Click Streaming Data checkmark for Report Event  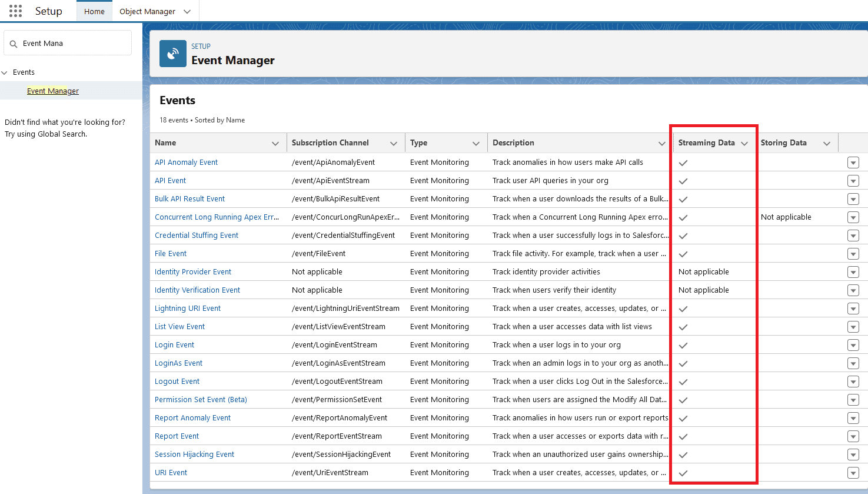pos(683,436)
